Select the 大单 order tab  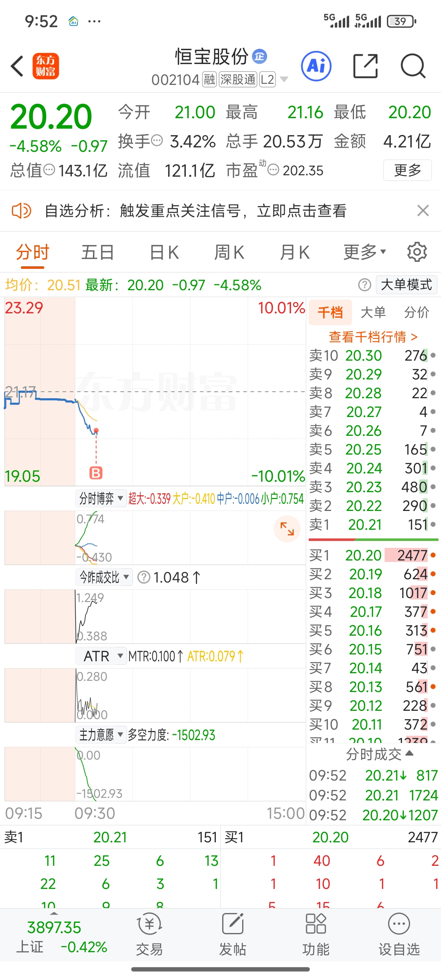pyautogui.click(x=373, y=312)
